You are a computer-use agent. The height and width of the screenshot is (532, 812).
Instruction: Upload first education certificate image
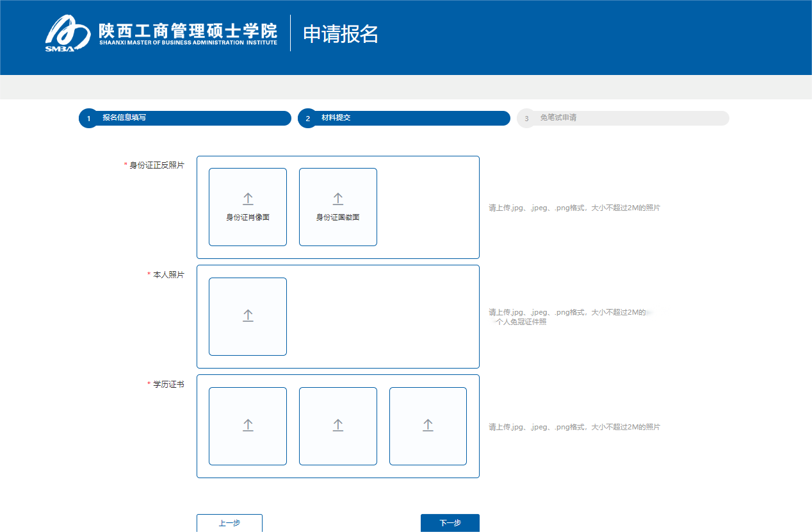(x=248, y=426)
